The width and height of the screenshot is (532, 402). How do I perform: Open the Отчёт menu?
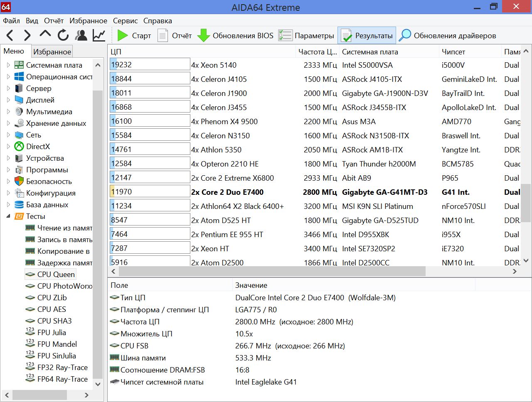[54, 20]
